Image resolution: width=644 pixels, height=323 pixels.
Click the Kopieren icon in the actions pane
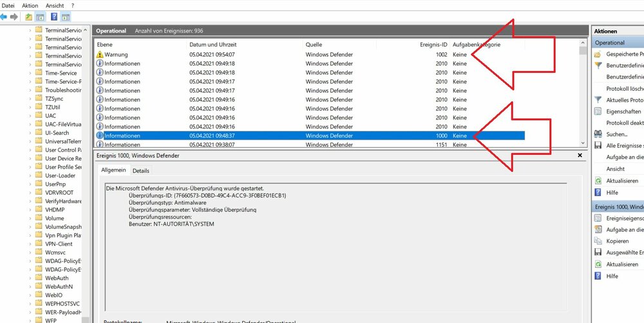pyautogui.click(x=598, y=241)
